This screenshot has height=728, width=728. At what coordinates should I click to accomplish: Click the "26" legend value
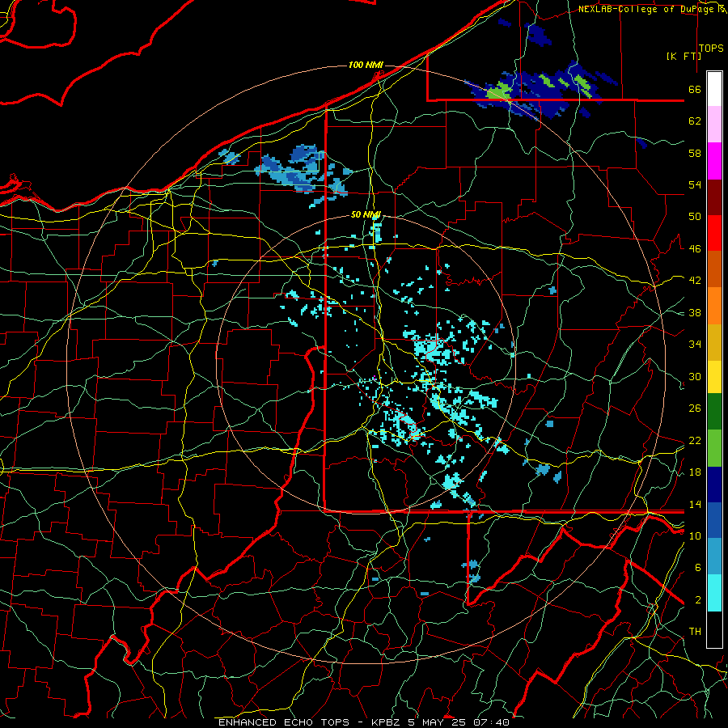click(x=695, y=408)
